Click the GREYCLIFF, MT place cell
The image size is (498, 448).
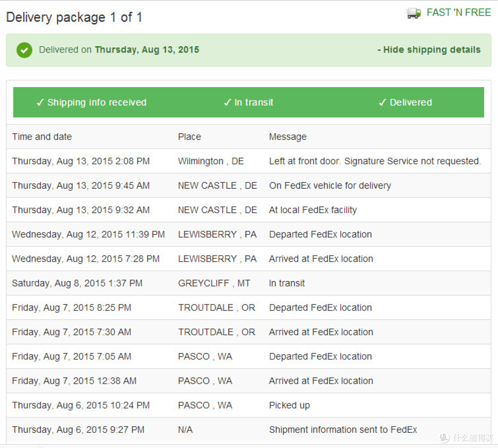[214, 283]
